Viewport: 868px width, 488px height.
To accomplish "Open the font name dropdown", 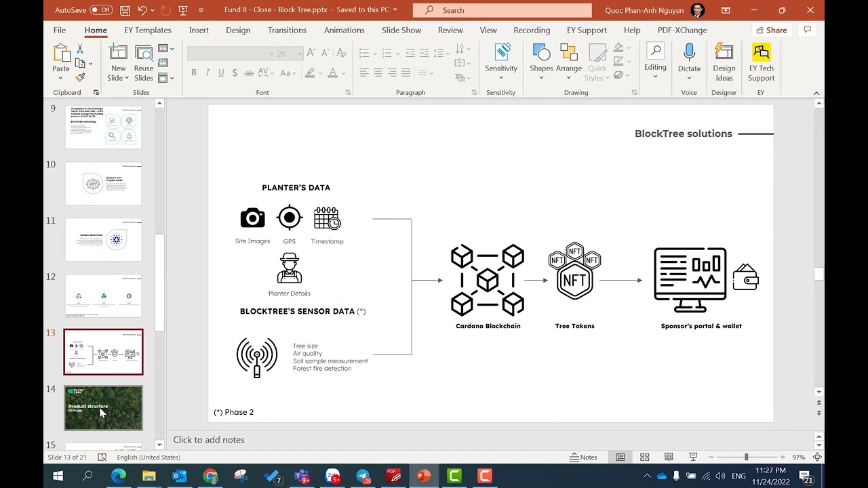I will (x=271, y=54).
